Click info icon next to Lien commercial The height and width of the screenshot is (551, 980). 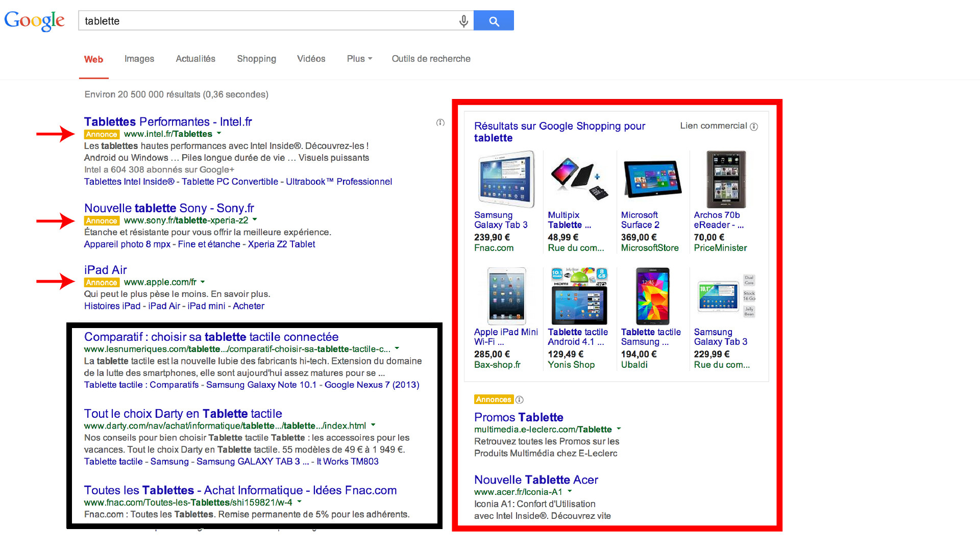(754, 127)
